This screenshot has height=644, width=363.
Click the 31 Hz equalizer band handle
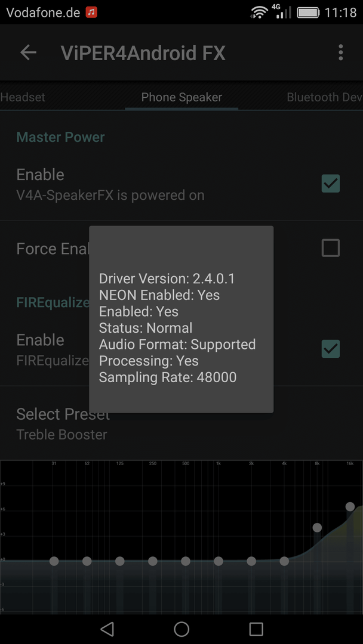point(54,561)
